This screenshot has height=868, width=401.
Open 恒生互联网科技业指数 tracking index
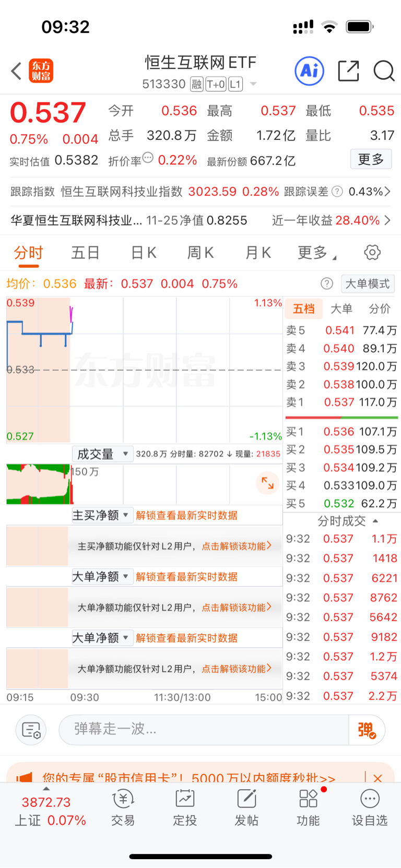(122, 192)
